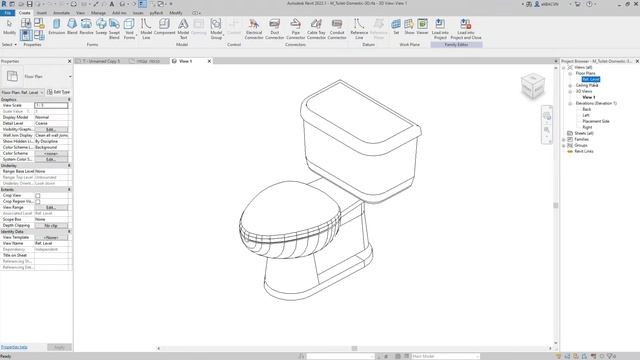Click the Save icon in quick access toolbar
The width and height of the screenshot is (640, 360).
pos(29,4)
